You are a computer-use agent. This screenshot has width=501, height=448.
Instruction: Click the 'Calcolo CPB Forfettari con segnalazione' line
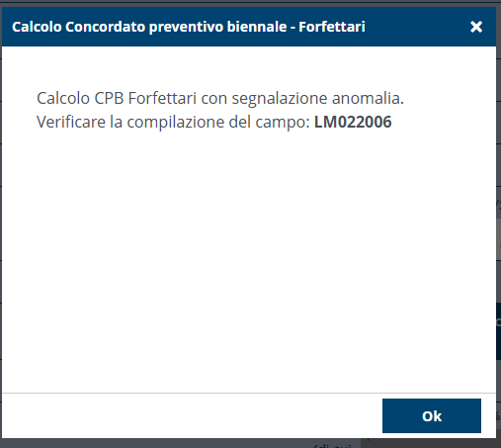coord(184,98)
